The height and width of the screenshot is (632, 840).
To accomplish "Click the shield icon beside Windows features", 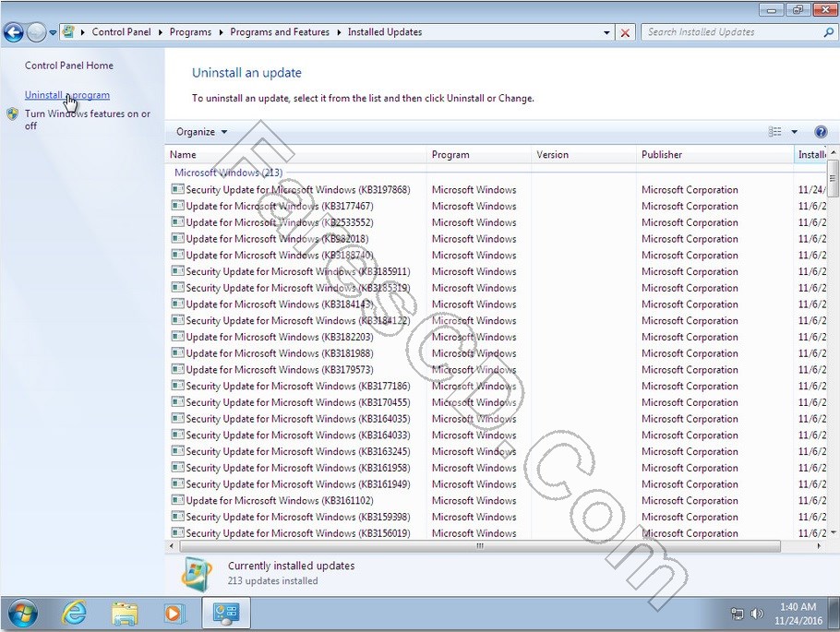I will click(x=13, y=113).
